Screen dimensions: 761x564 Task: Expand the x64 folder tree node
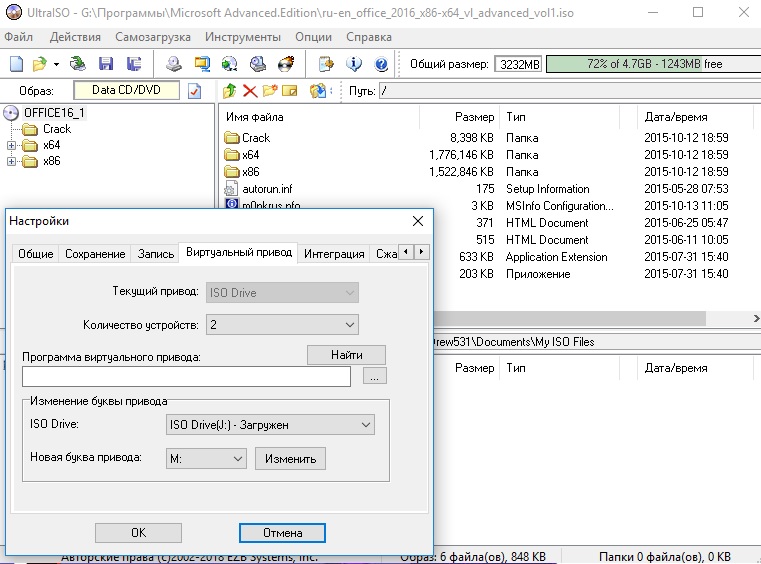pos(11,145)
